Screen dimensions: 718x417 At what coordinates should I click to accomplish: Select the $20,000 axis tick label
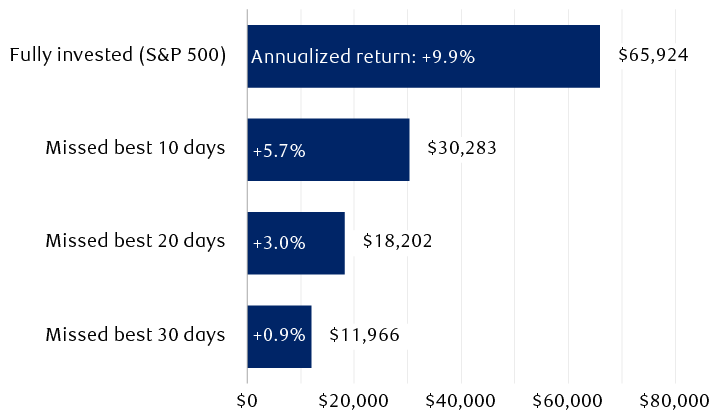354,400
